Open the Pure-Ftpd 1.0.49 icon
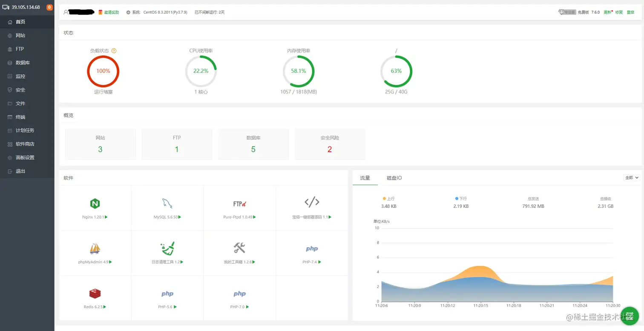 [x=240, y=204]
